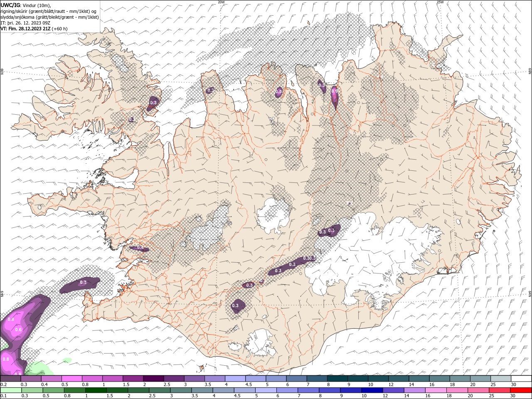The height and width of the screenshot is (399, 532).
Task: Select the dark purple snow swatch between 2 and 2.5
Action: [153, 379]
